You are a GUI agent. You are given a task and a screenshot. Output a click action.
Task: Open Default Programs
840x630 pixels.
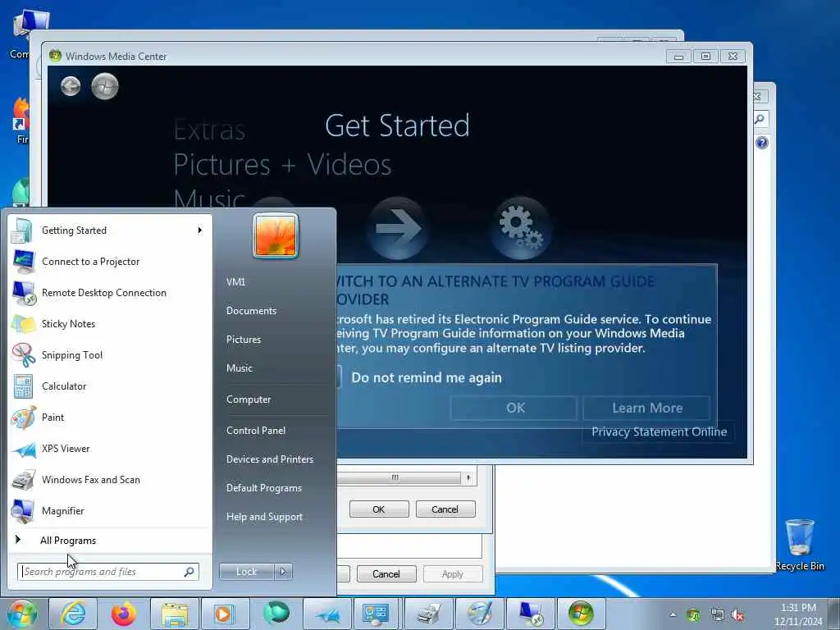point(264,488)
